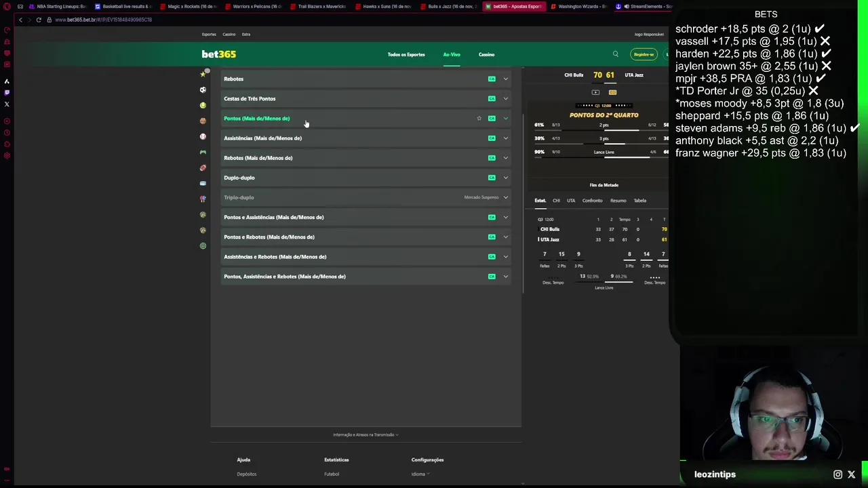Image resolution: width=868 pixels, height=488 pixels.
Task: Favorite the Pontos (Mais de/Menos de) market
Action: [479, 119]
